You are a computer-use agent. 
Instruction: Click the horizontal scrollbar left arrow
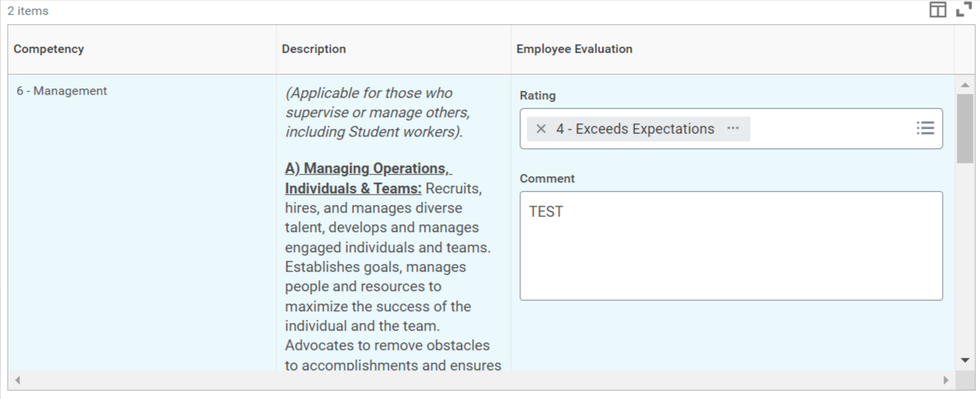click(17, 380)
